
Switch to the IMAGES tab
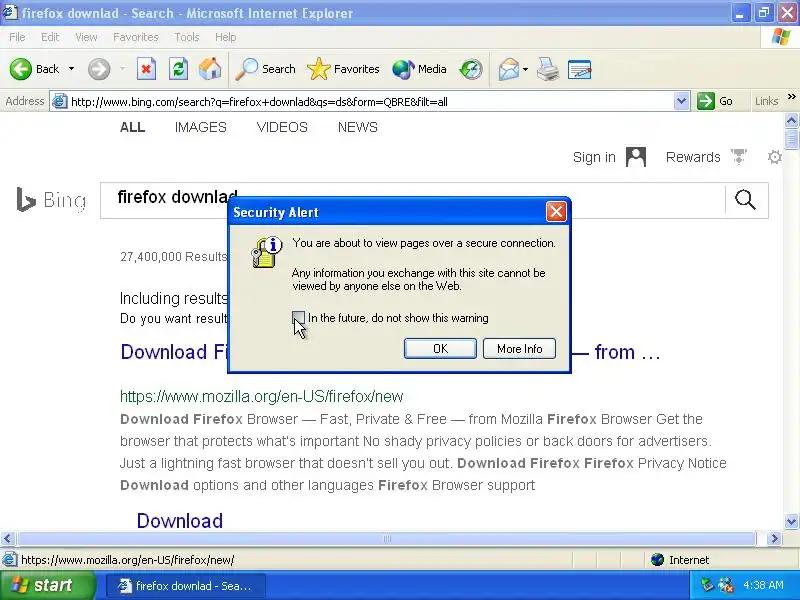pyautogui.click(x=201, y=127)
